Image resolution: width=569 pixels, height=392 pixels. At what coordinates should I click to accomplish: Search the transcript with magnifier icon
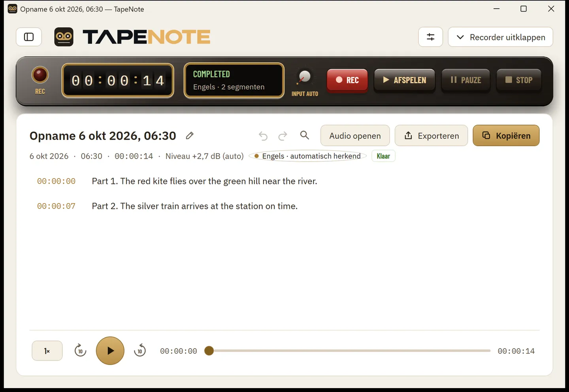[x=304, y=135]
